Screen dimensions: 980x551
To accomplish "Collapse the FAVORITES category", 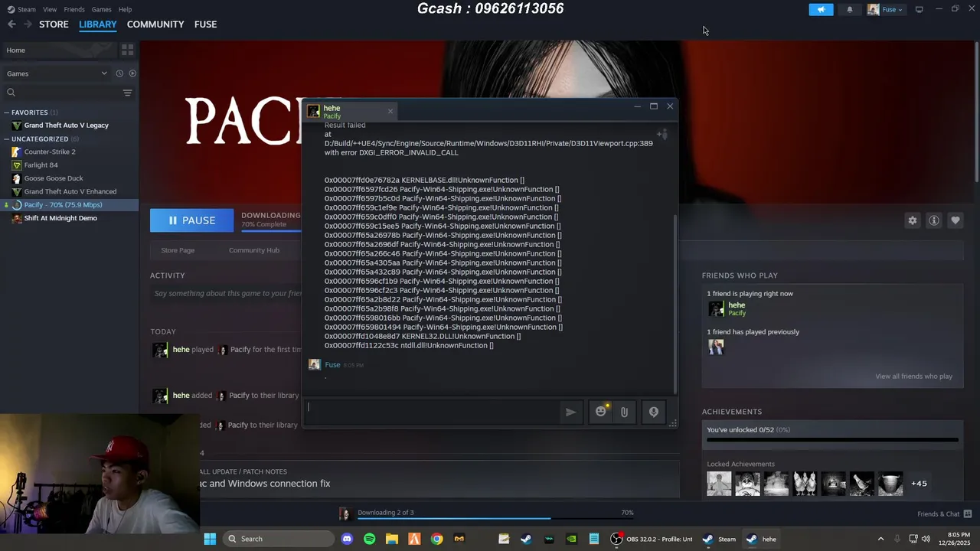I will [x=7, y=112].
